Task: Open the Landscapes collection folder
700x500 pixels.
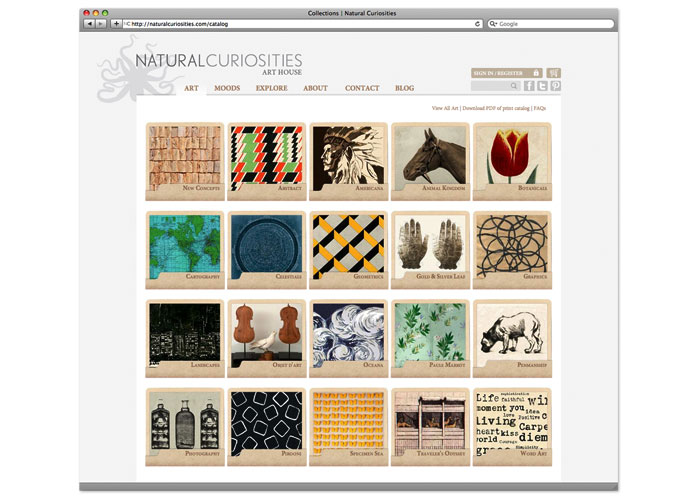Action: click(x=185, y=338)
